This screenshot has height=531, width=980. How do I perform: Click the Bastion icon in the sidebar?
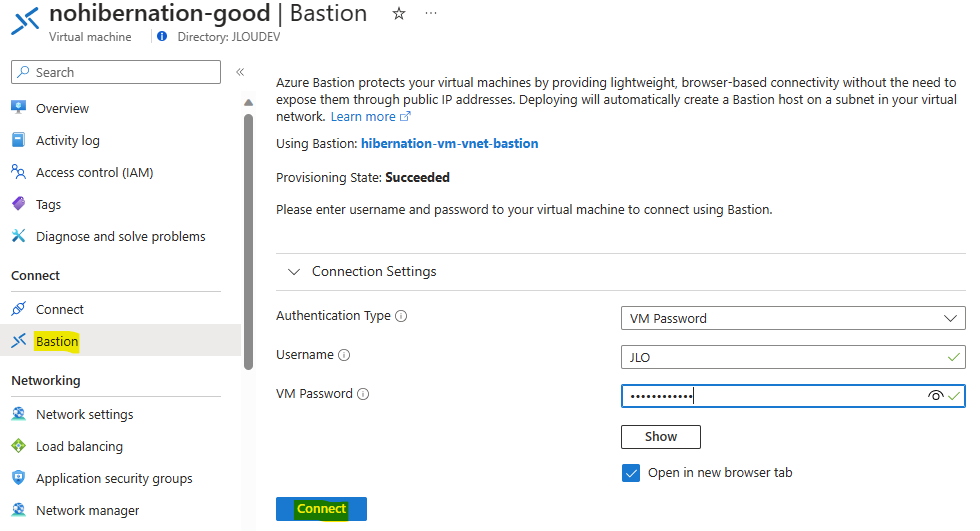click(19, 340)
